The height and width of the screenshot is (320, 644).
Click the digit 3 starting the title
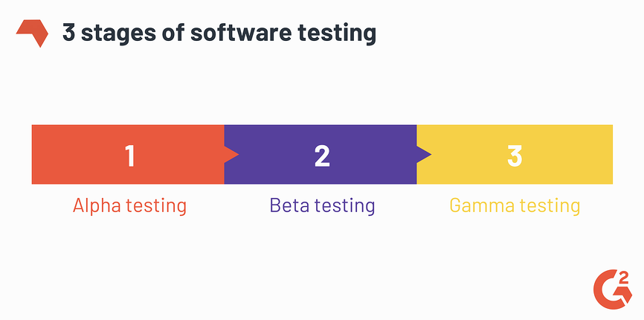68,33
